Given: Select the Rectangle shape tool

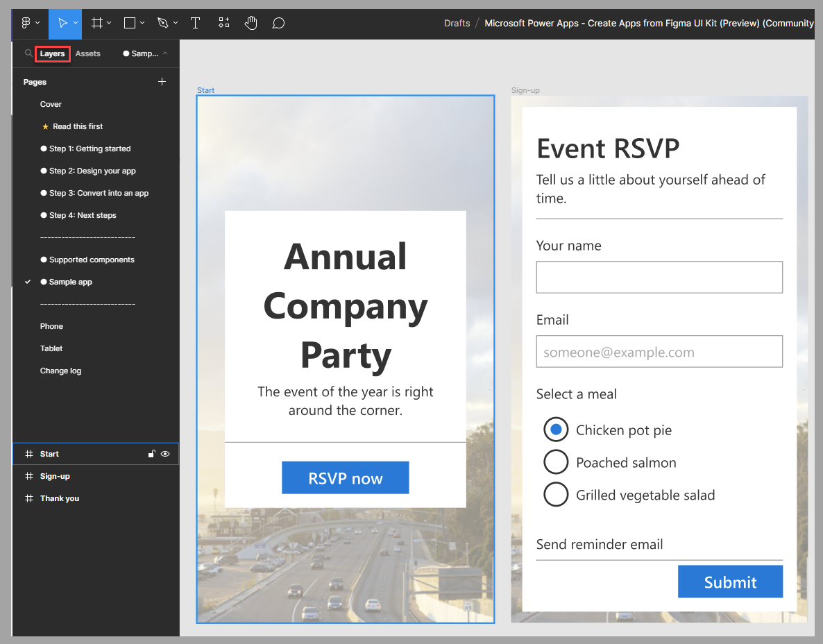Looking at the screenshot, I should 130,23.
